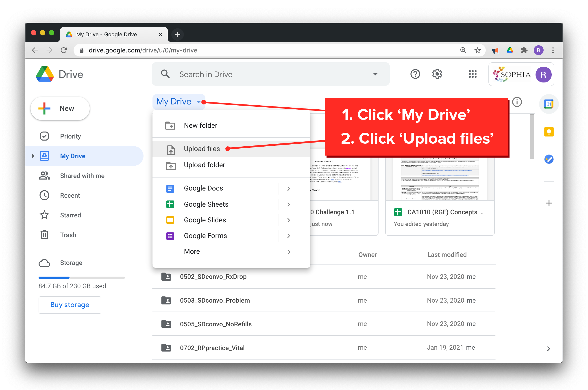Open Shared with me in sidebar
Image resolution: width=588 pixels, height=390 pixels.
85,176
